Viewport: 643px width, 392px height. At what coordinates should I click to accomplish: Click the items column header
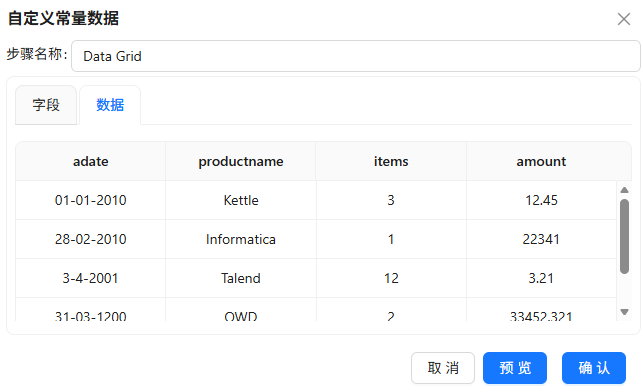[391, 161]
